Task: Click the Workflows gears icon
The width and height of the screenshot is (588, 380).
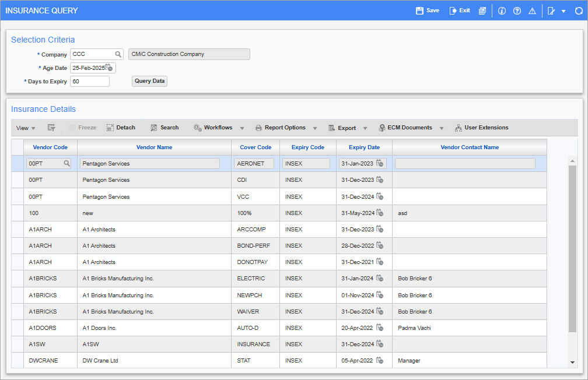Action: pos(198,128)
